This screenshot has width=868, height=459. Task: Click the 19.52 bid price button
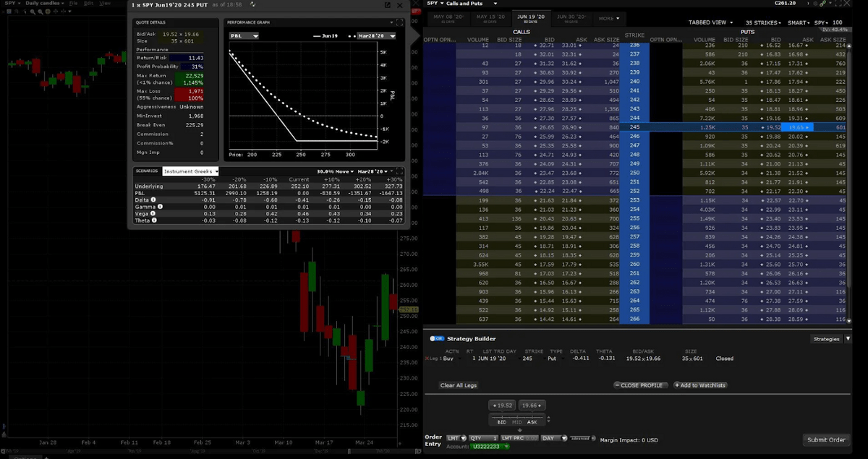pos(503,406)
